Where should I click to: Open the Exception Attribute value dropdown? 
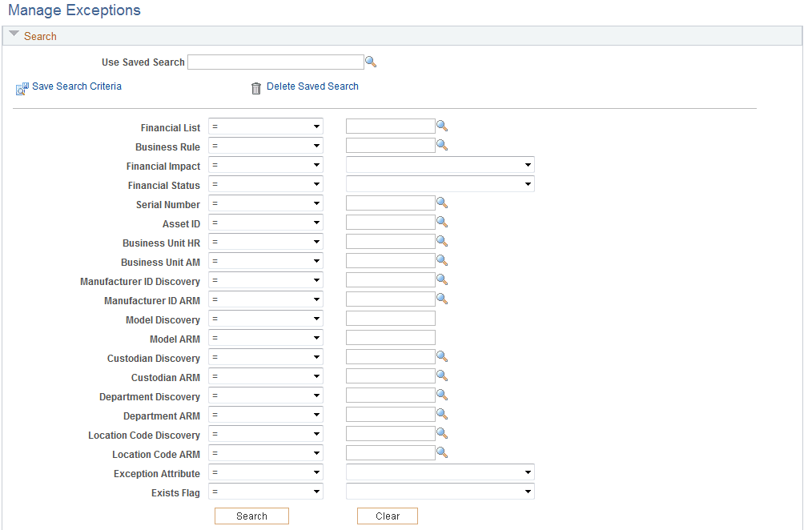click(528, 472)
